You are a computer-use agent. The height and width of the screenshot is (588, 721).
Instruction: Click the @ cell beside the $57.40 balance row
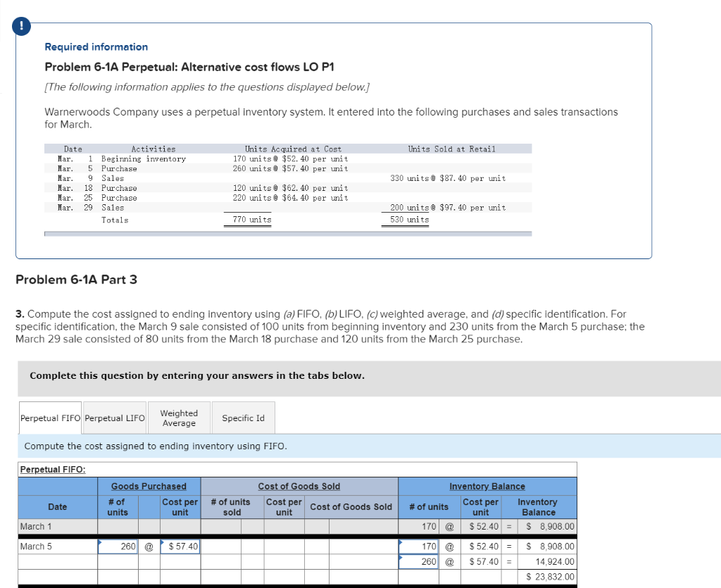pos(448,563)
